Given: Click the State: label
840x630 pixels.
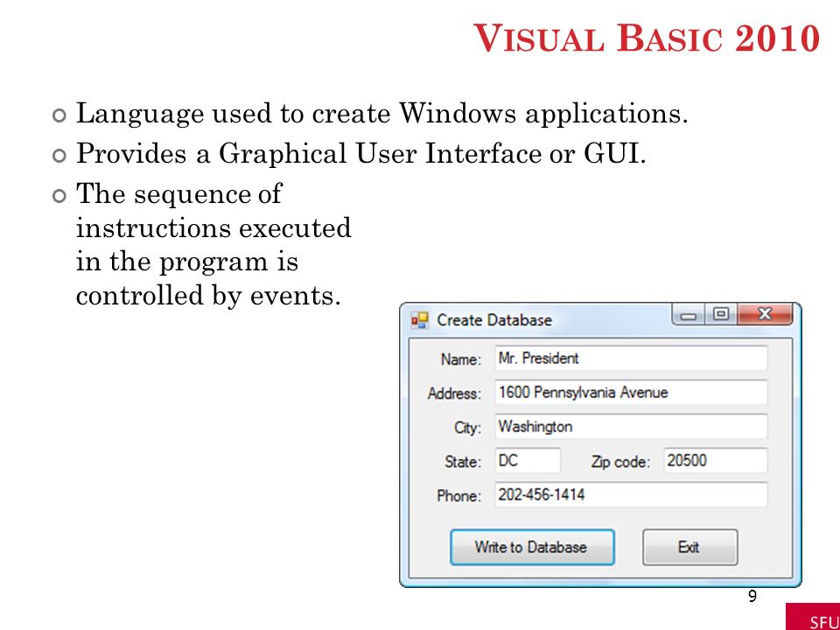Looking at the screenshot, I should click(463, 462).
